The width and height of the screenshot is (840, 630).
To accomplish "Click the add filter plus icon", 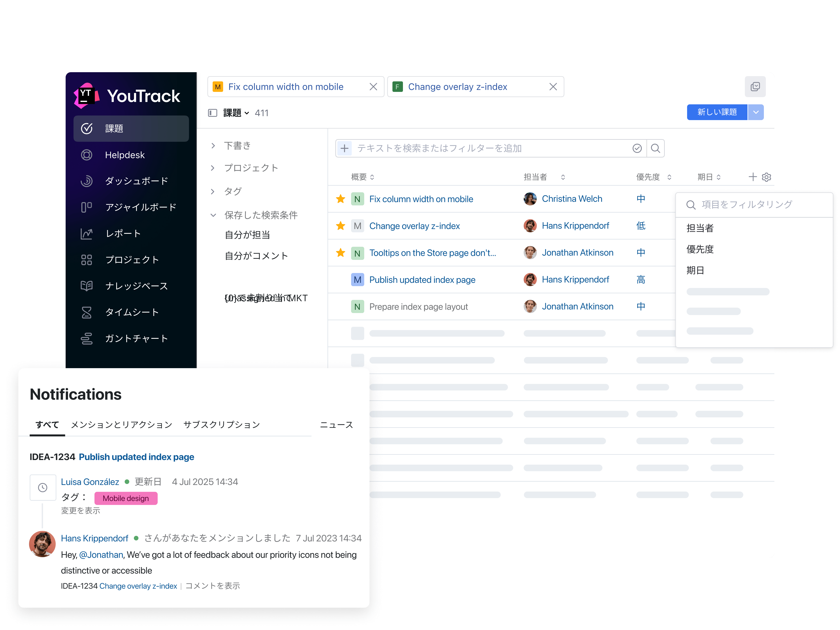I will tap(345, 148).
